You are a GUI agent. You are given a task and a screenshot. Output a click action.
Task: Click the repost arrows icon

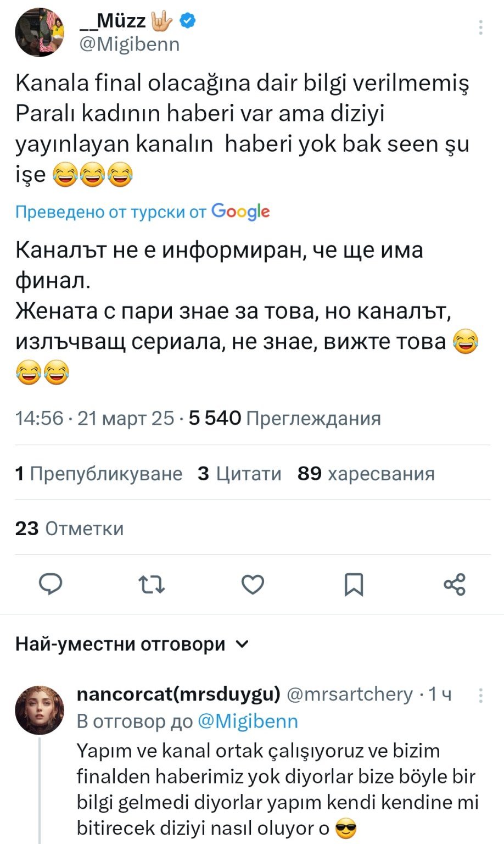point(152,584)
